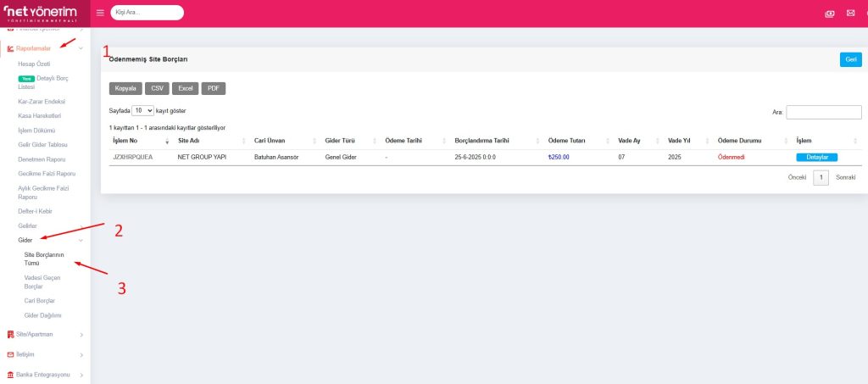Open Vadesi Geçen Borçlar report
Image resolution: width=868 pixels, height=384 pixels.
click(x=42, y=281)
